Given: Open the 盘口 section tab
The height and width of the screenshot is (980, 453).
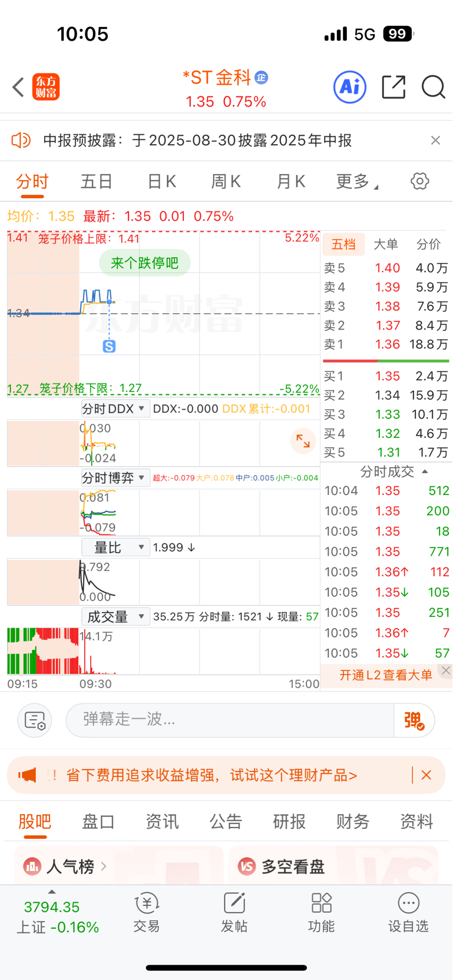Looking at the screenshot, I should 98,821.
